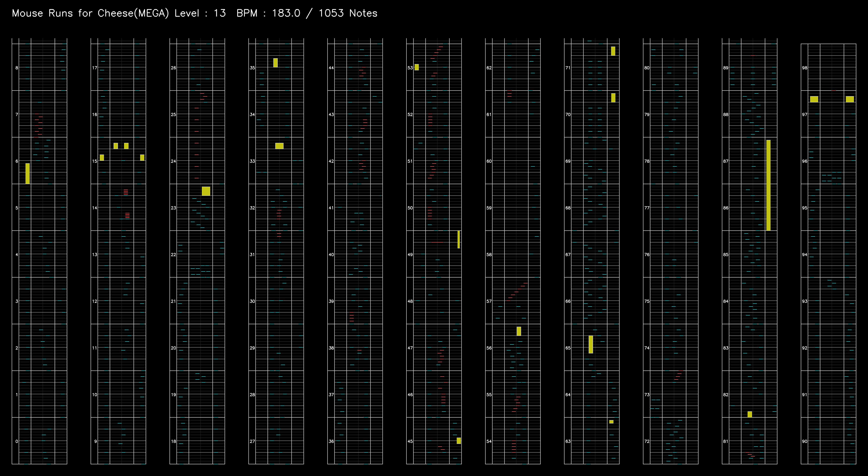
Task: Select the thin yellow bar in measure 49
Action: tap(459, 239)
